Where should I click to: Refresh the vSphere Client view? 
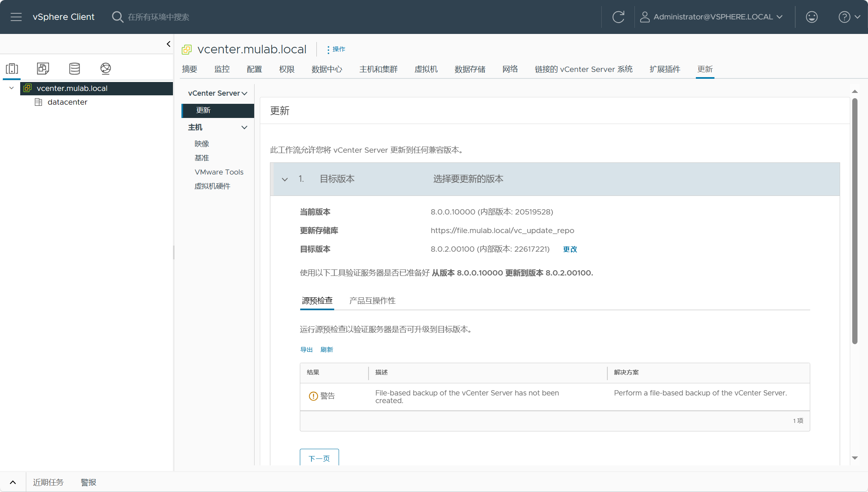coord(618,17)
